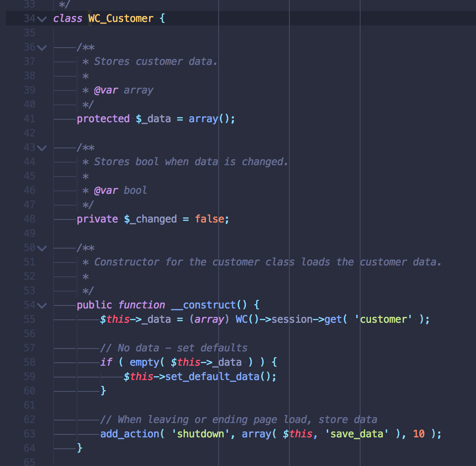Click the 'get' method call on line 55
476x466 pixels.
coord(333,319)
